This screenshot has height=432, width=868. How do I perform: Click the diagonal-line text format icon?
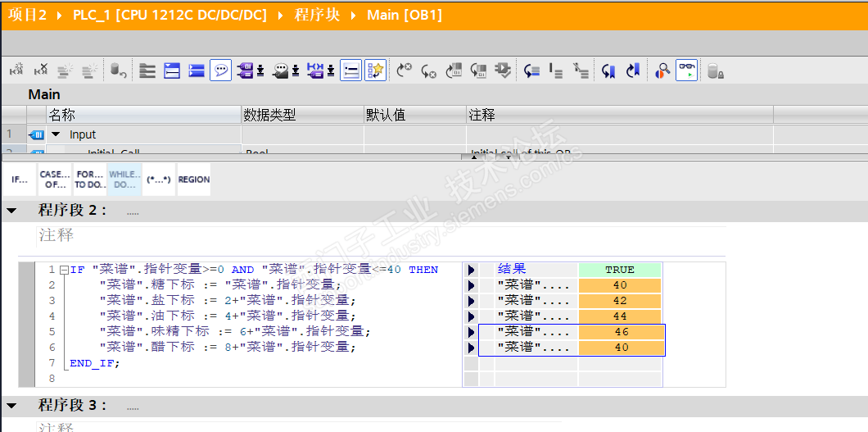coord(580,70)
